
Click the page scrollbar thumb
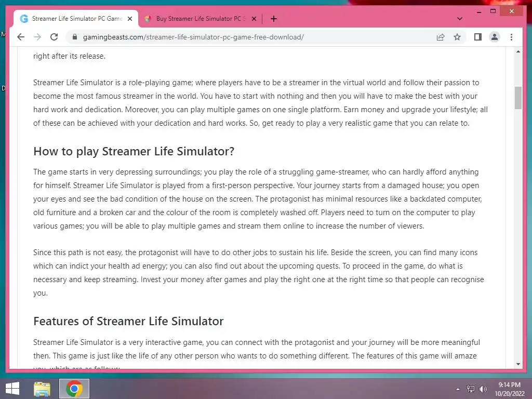click(x=518, y=98)
